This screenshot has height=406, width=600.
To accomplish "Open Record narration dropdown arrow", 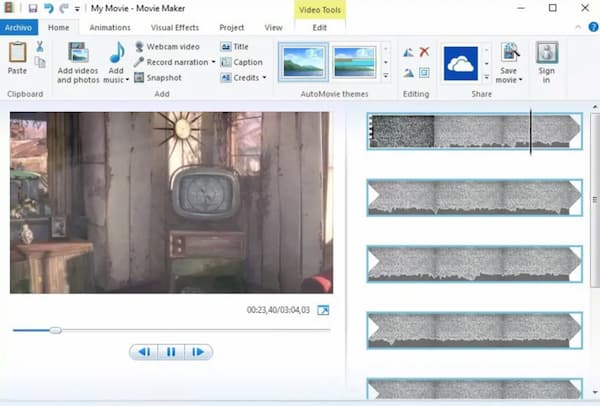I will 213,62.
